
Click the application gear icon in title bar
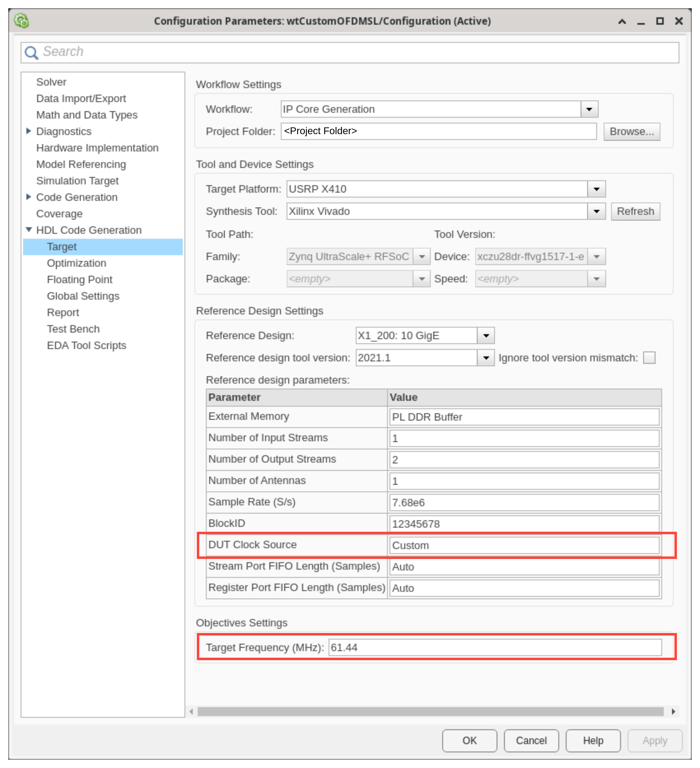coord(22,21)
